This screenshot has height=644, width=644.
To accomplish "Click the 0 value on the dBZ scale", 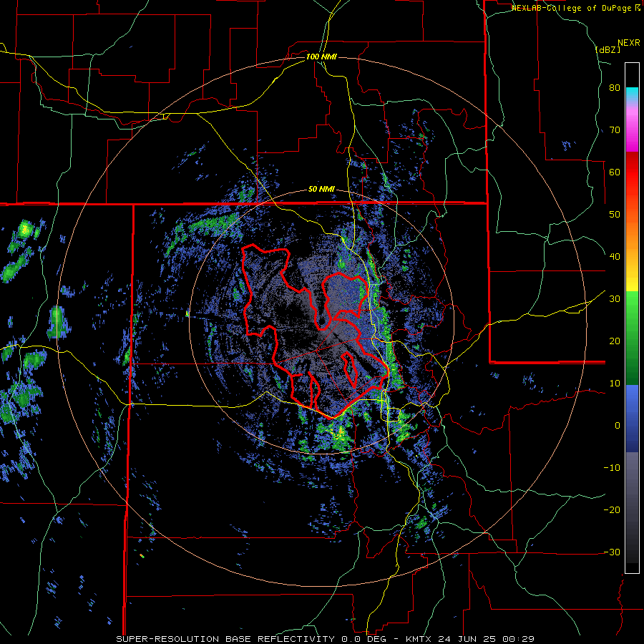I will [x=618, y=426].
